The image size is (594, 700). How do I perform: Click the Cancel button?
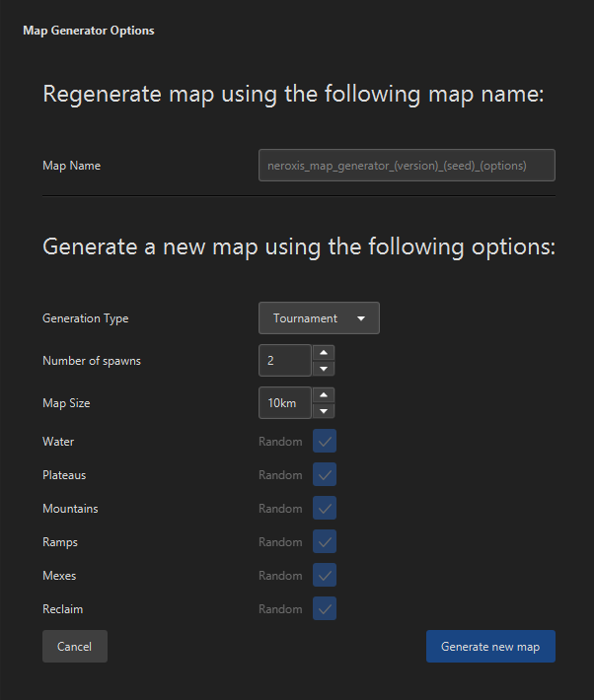coord(75,647)
